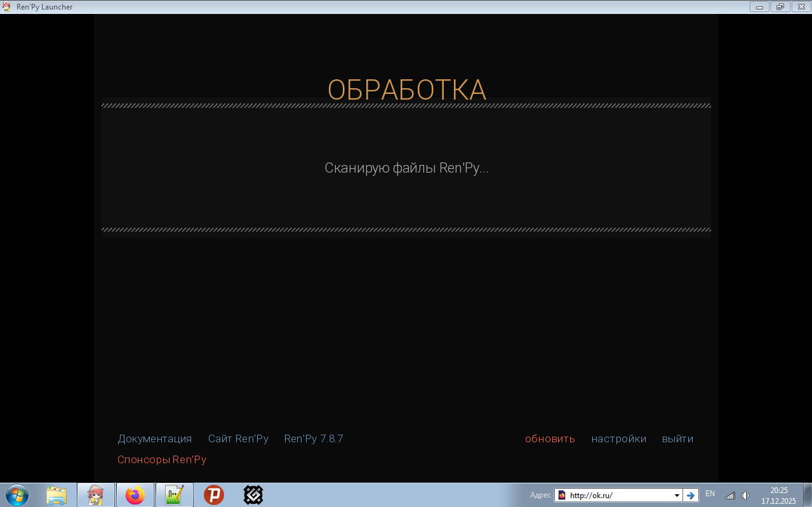812x507 pixels.
Task: Open настройки preferences
Action: [x=619, y=438]
